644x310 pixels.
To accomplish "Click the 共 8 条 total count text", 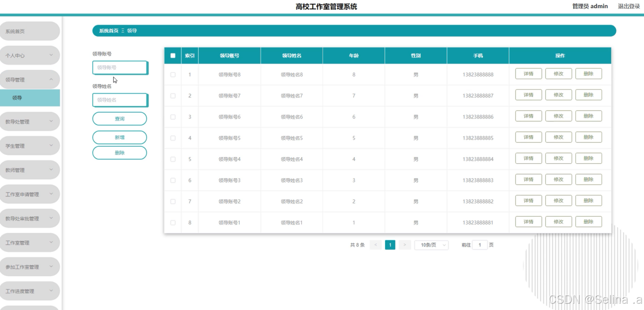I will coord(358,245).
